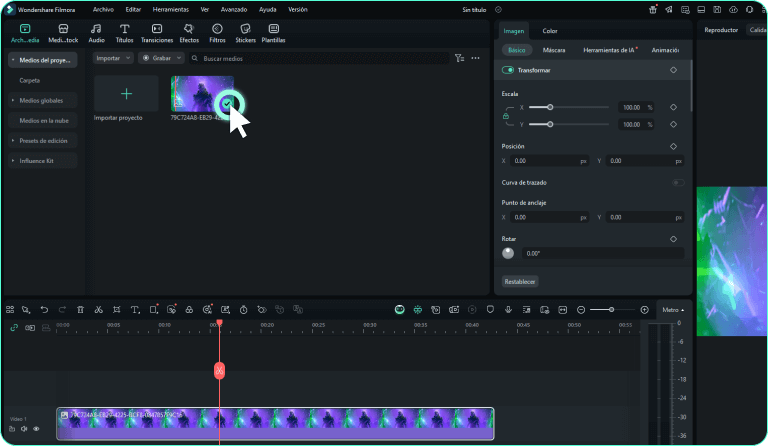Adjust the Escala X slider
This screenshot has width=768, height=446.
click(x=569, y=107)
